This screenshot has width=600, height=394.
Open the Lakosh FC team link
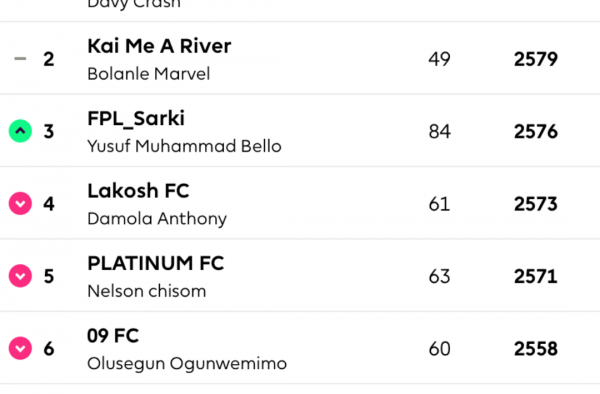click(x=138, y=191)
